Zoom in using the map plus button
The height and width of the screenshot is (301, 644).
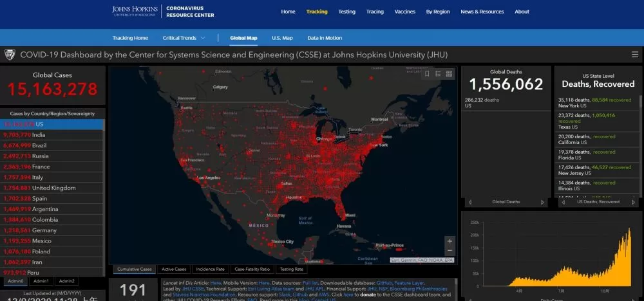tap(450, 241)
